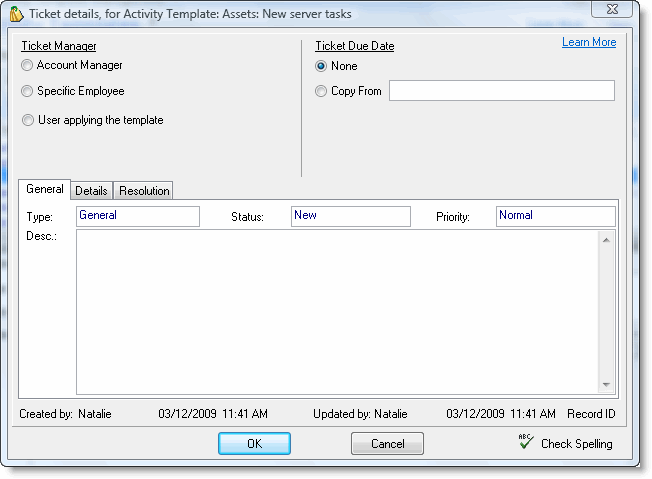
Task: Switch to the General tab
Action: (x=45, y=189)
